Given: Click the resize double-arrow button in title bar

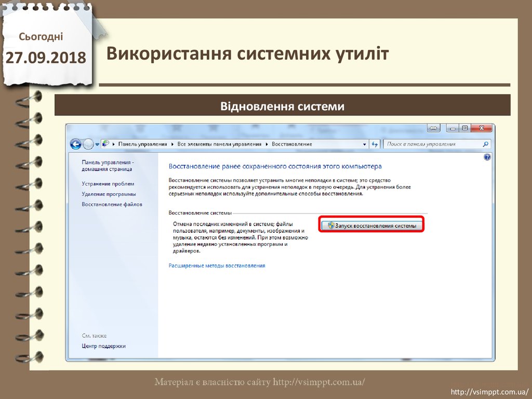Looking at the screenshot, I should pos(434,128).
